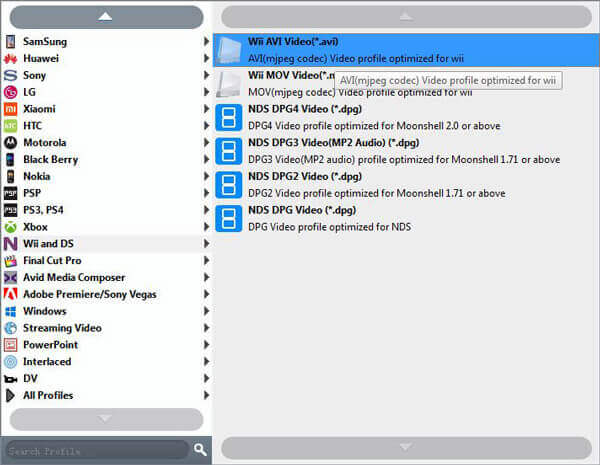Screen dimensions: 600x465
Task: Open the HTC category label
Action: (x=33, y=126)
